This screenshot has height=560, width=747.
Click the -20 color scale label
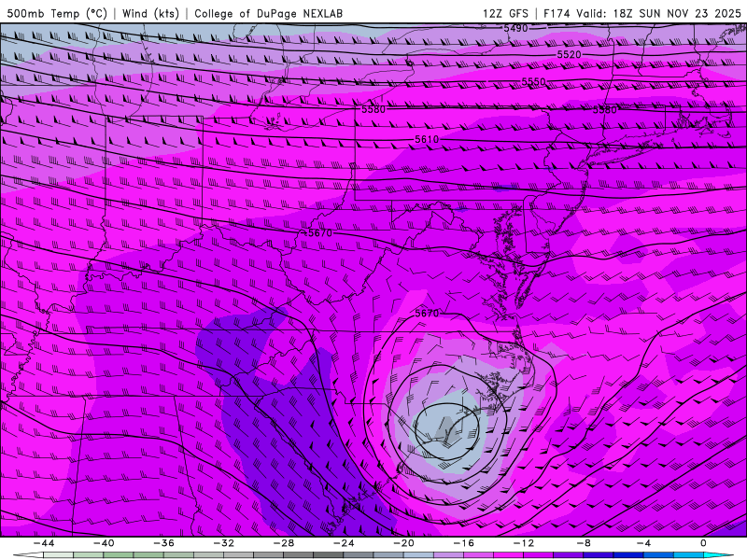click(404, 543)
